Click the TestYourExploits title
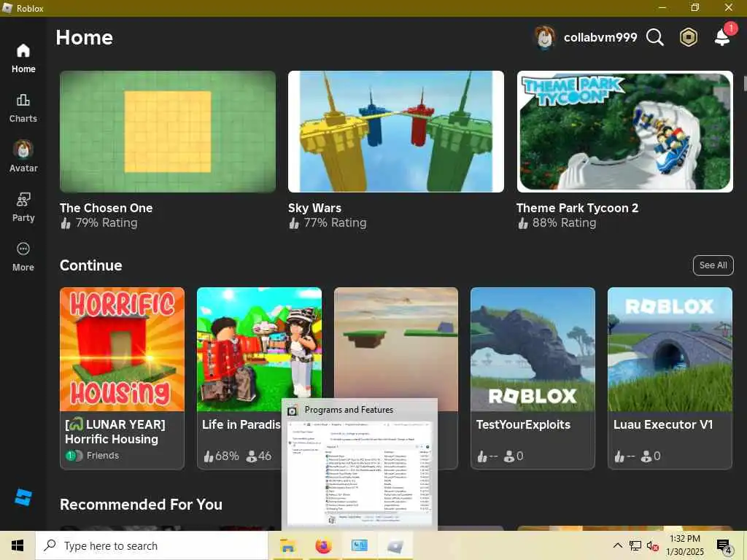747x560 pixels. (x=523, y=425)
